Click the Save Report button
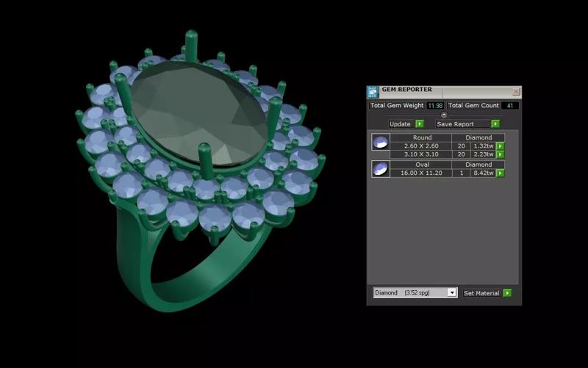This screenshot has height=368, width=588. click(463, 124)
